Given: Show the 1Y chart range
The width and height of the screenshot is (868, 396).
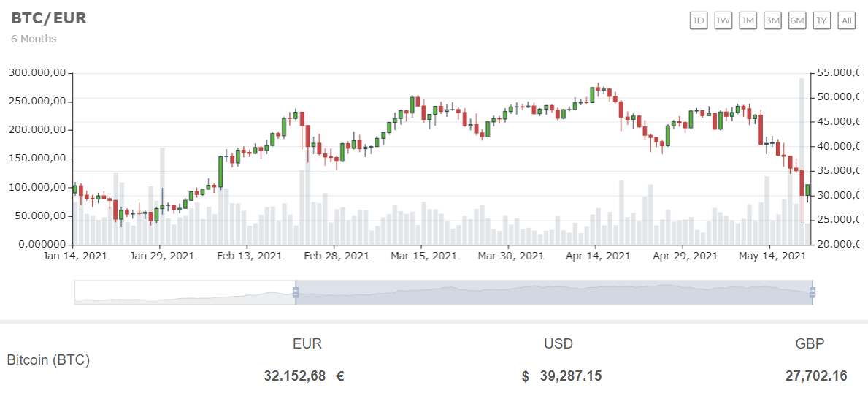Looking at the screenshot, I should (821, 21).
